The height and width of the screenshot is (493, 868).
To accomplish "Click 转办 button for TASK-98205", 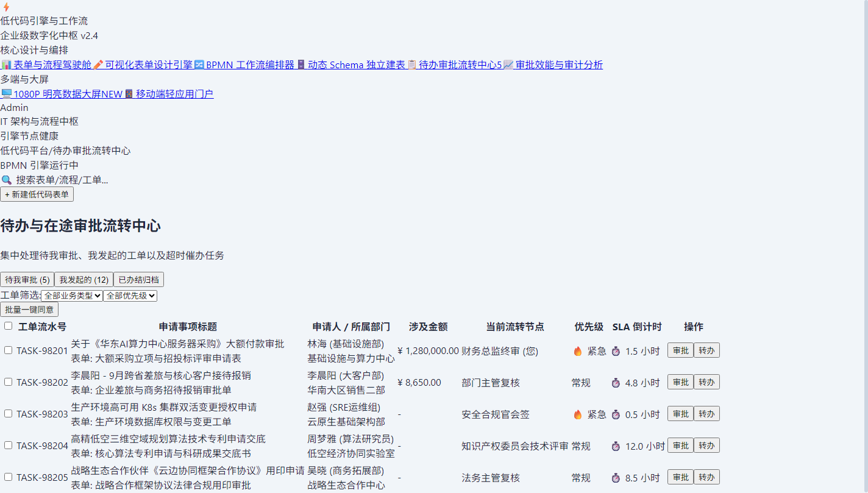I will pos(706,477).
